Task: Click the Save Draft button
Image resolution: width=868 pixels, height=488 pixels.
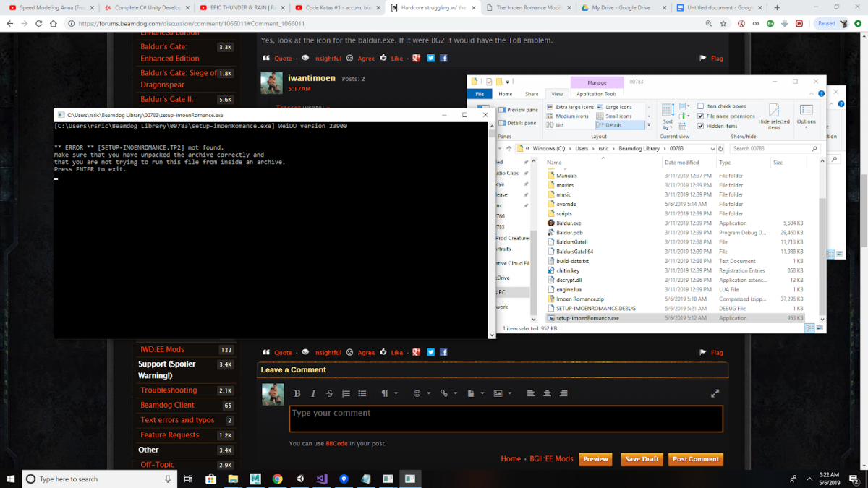Action: [x=642, y=459]
